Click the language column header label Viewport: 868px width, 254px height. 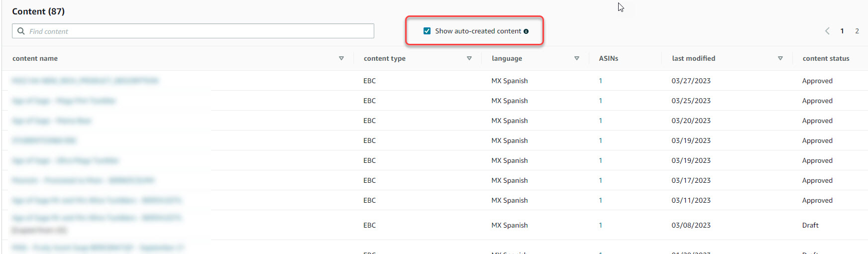point(507,58)
